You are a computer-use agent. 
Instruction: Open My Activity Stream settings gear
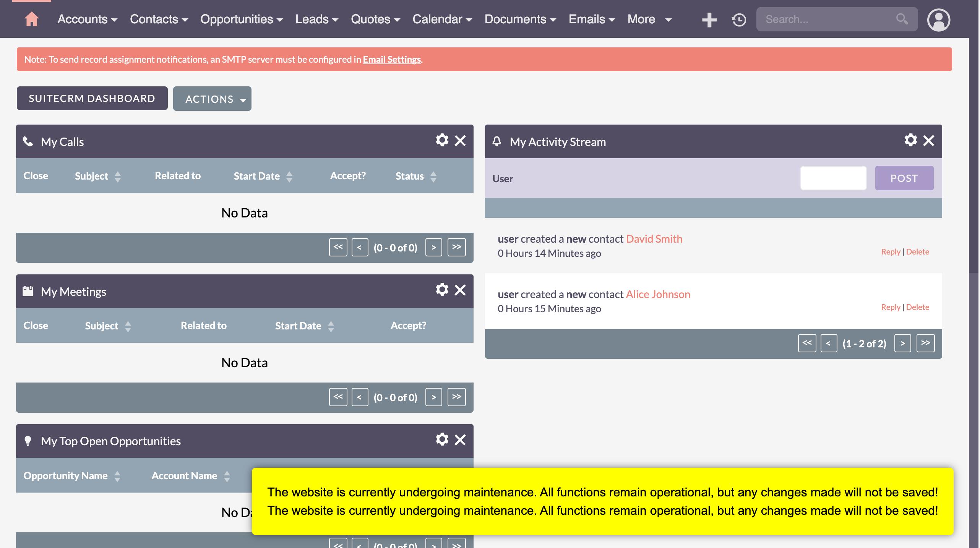(910, 140)
